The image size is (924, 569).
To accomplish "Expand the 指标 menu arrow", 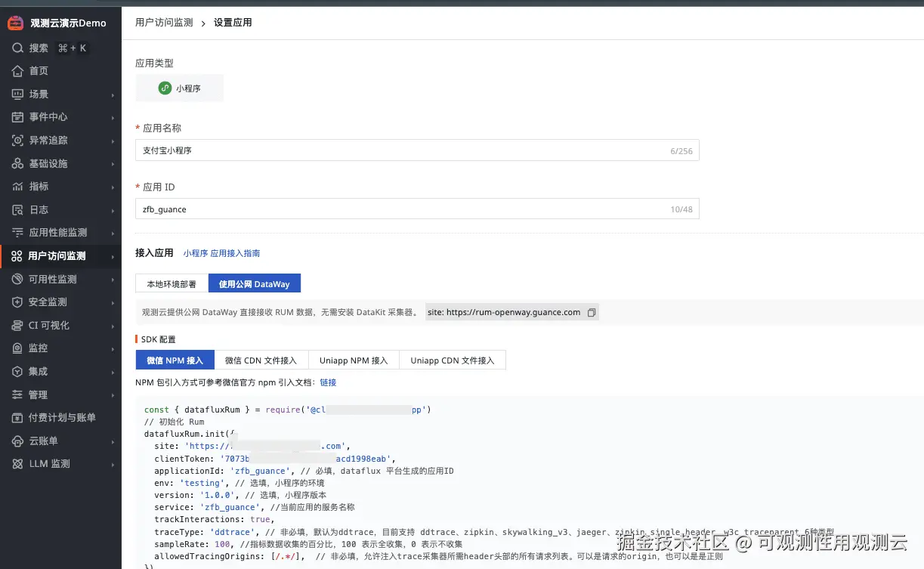I will coord(113,187).
